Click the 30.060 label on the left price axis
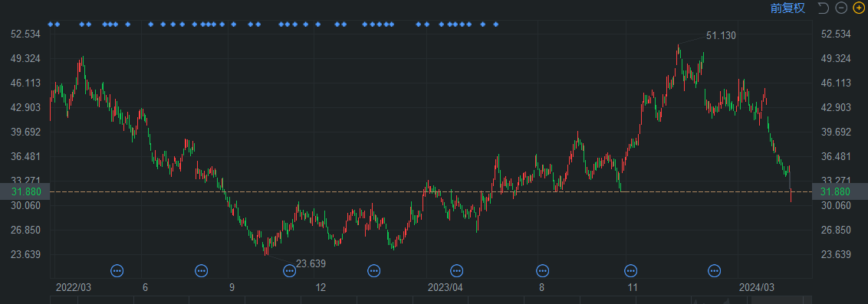Screen dimensions: 868x304 26,205
